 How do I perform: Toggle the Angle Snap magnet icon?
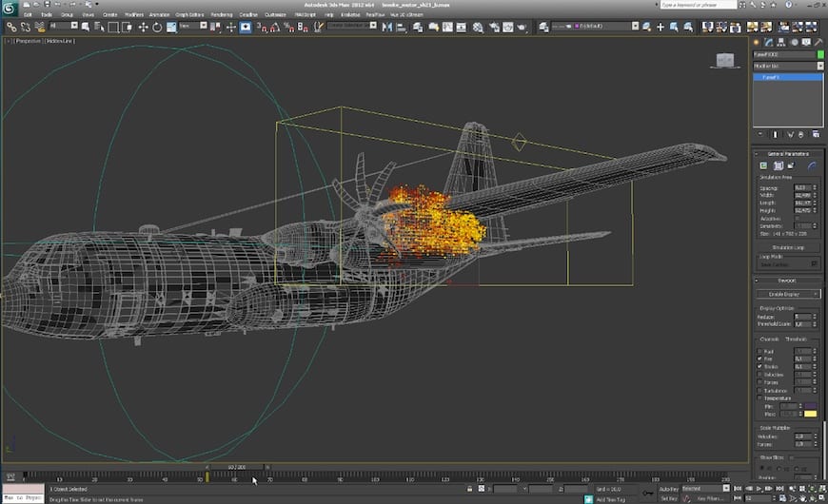point(275,27)
